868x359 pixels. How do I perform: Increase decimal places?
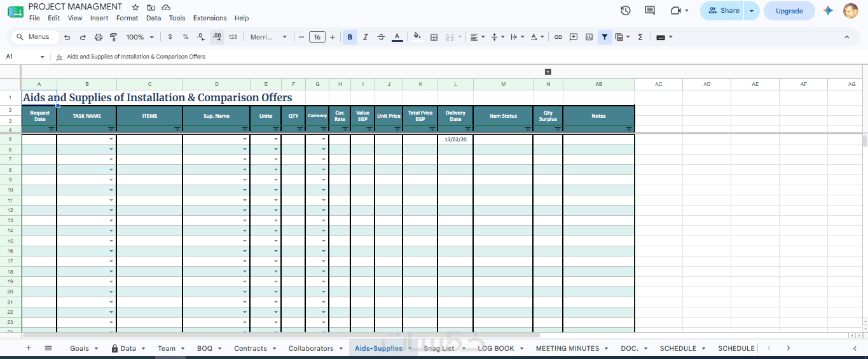[217, 37]
